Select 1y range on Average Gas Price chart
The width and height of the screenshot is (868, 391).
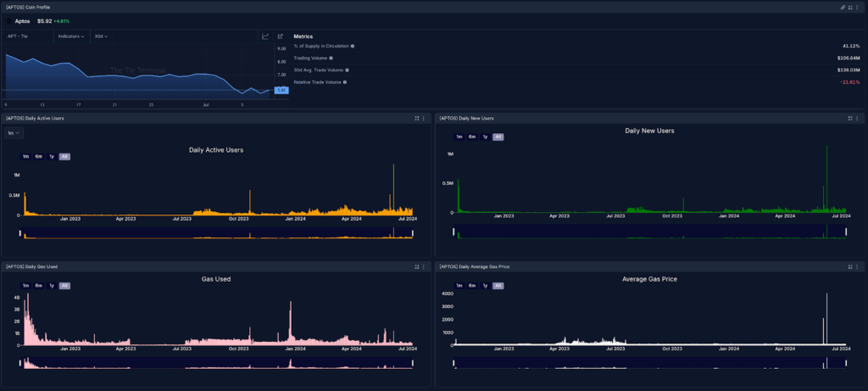click(x=485, y=286)
